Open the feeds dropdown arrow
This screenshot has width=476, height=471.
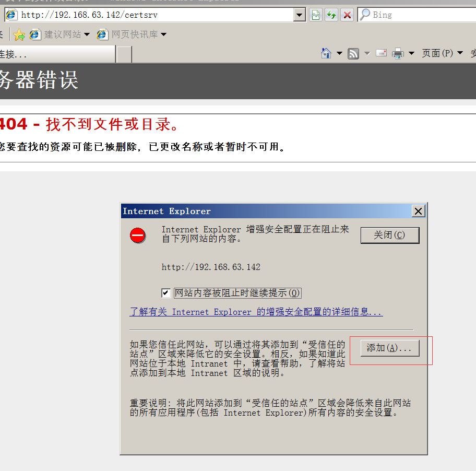(x=367, y=53)
